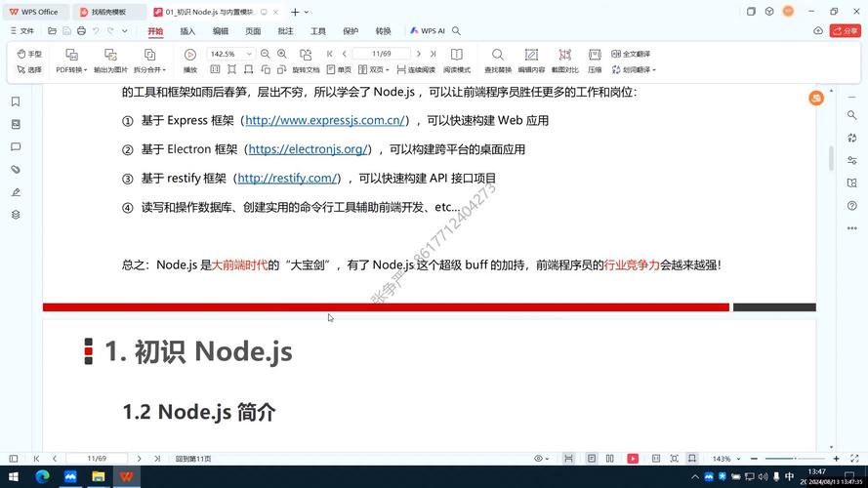Enable 单页 single page view
Image resolution: width=868 pixels, height=488 pixels.
339,69
